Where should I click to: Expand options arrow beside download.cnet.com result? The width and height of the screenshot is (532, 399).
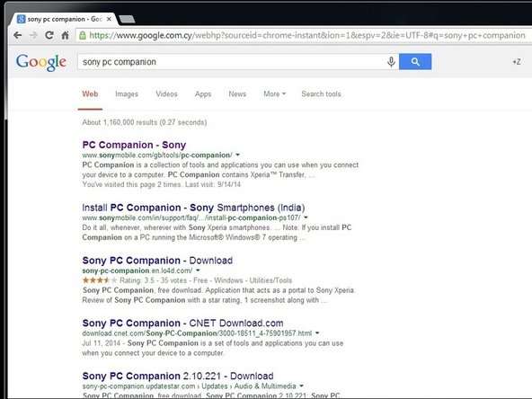pyautogui.click(x=317, y=332)
